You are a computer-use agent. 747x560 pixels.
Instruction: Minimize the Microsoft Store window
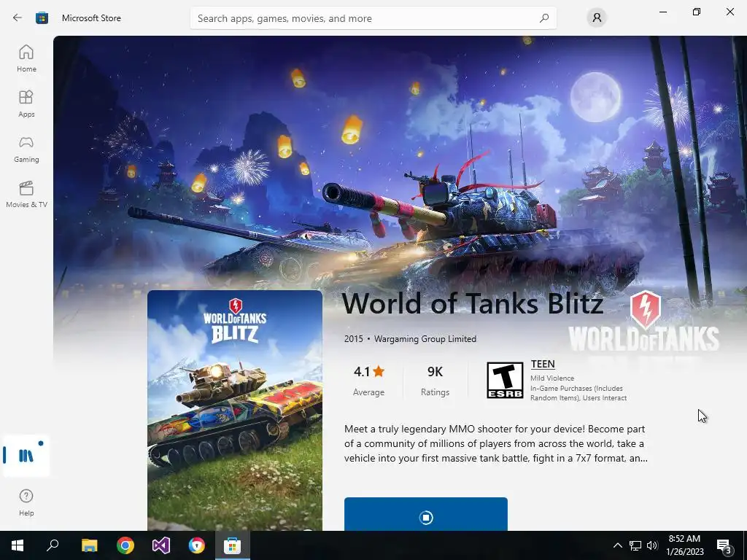coord(663,12)
